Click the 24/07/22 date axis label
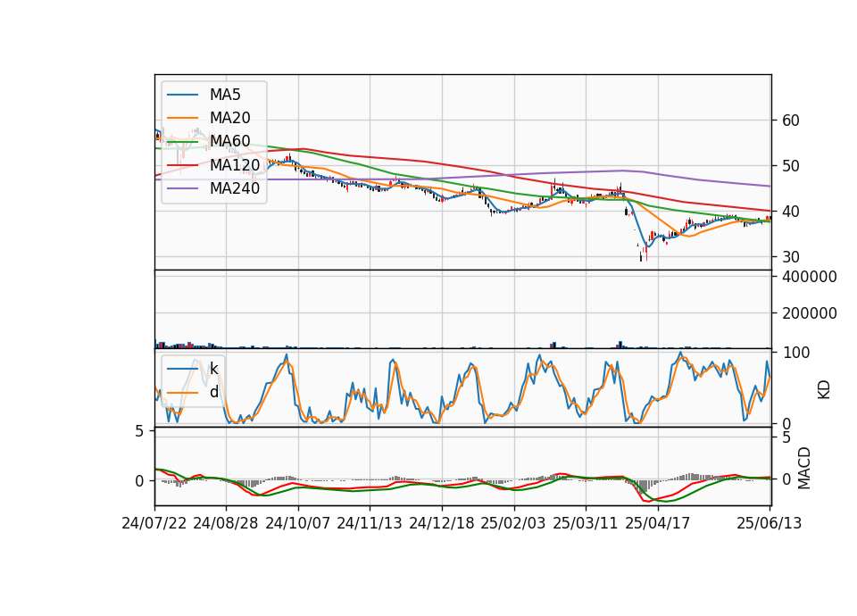Viewport: 857px width, 616px height. coord(154,523)
